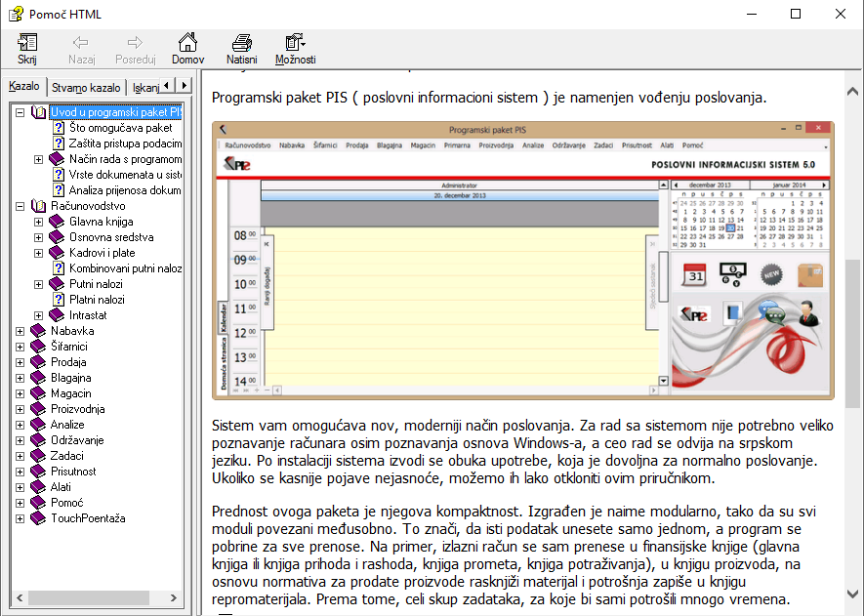
Task: Click the program screenshot image in content
Action: coord(523,260)
